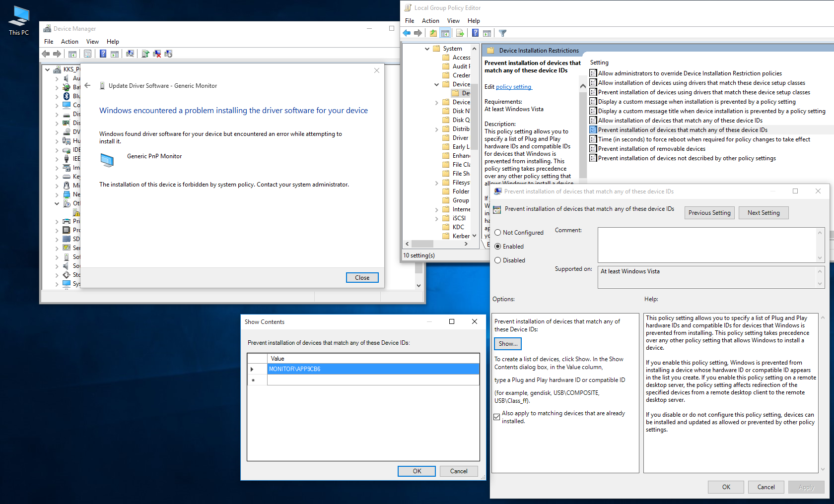Click Update driver software toolbar icon
This screenshot has width=834, height=504.
pyautogui.click(x=145, y=54)
